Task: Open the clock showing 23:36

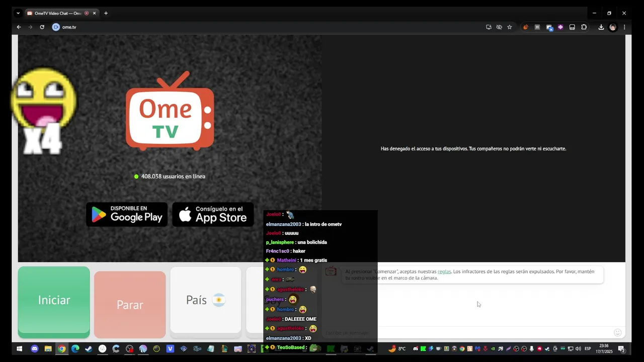Action: click(x=604, y=348)
